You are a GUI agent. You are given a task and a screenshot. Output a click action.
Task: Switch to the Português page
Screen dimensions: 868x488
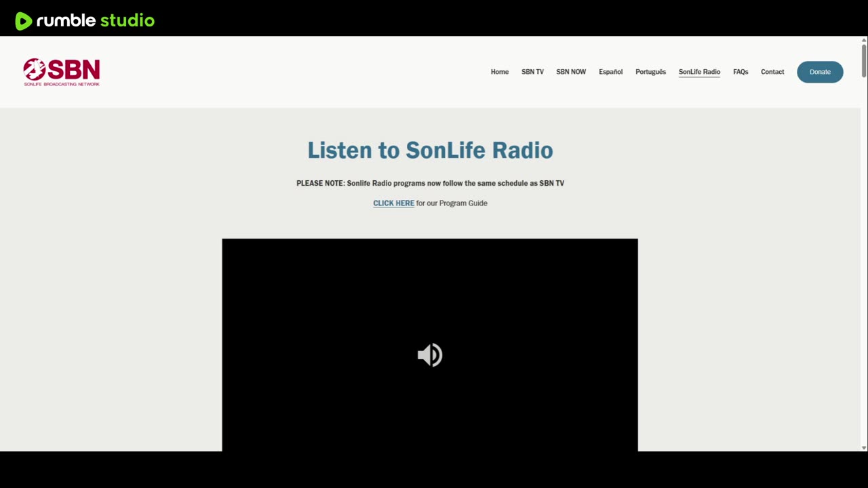pyautogui.click(x=650, y=72)
